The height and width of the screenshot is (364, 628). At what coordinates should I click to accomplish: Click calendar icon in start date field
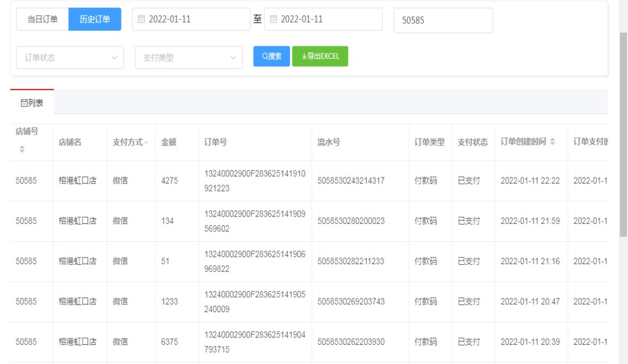pos(142,19)
